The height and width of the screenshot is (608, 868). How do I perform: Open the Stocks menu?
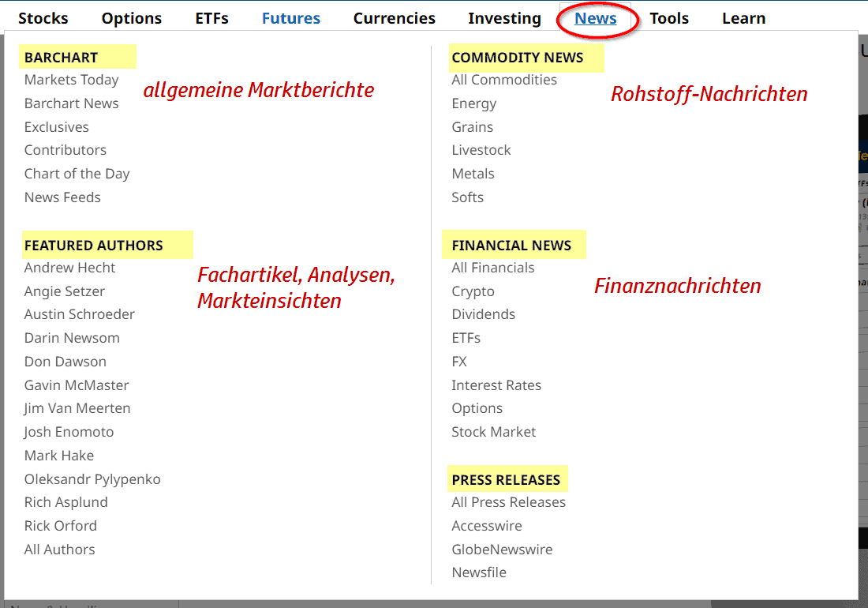(43, 18)
